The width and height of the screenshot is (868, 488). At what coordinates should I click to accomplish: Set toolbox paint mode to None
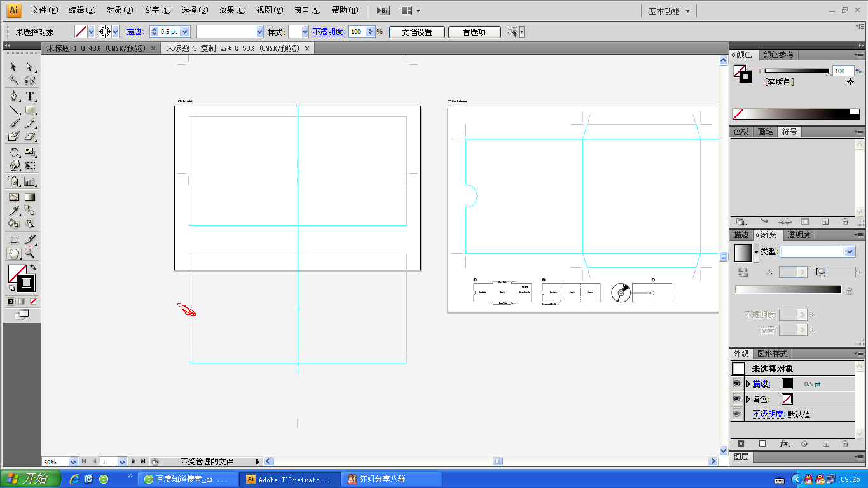pyautogui.click(x=32, y=301)
